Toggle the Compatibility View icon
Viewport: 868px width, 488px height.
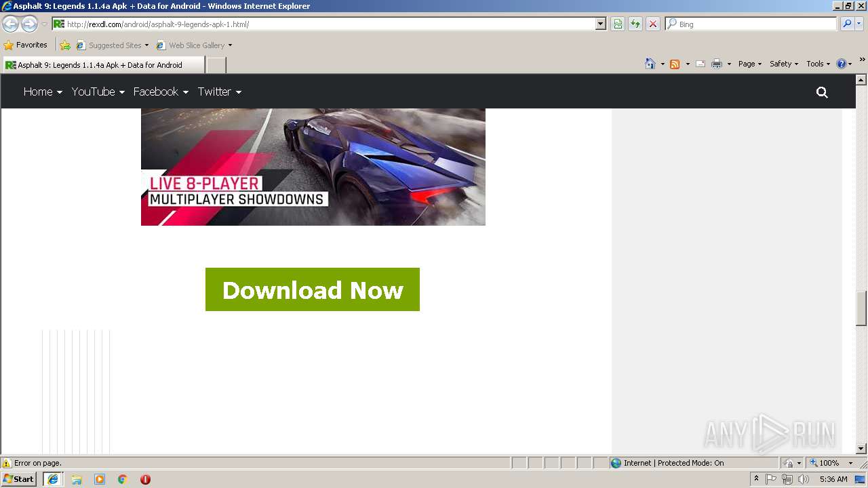pyautogui.click(x=618, y=24)
